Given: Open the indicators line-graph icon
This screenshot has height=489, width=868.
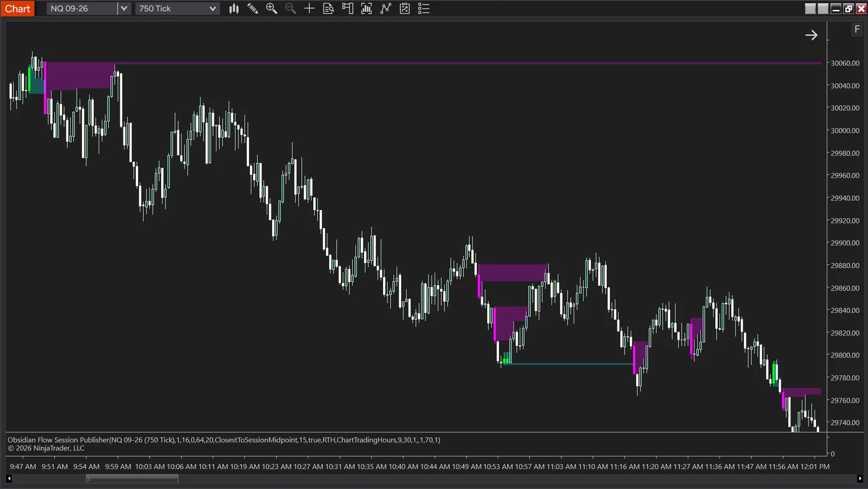Looking at the screenshot, I should click(x=386, y=9).
